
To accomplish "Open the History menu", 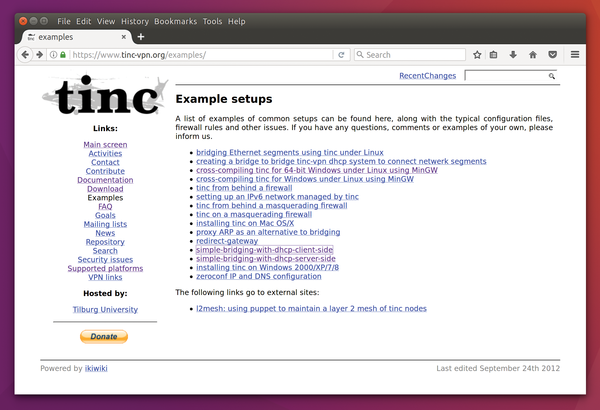I will 135,21.
